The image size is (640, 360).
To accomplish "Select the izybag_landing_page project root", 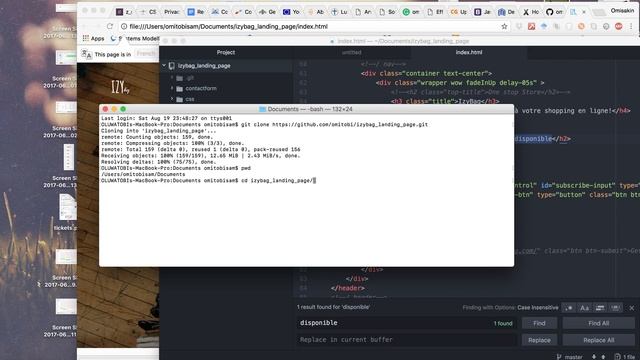I will click(204, 65).
